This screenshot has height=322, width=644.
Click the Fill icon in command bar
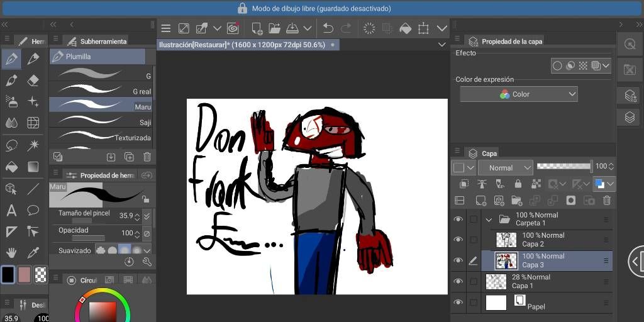coord(406,28)
